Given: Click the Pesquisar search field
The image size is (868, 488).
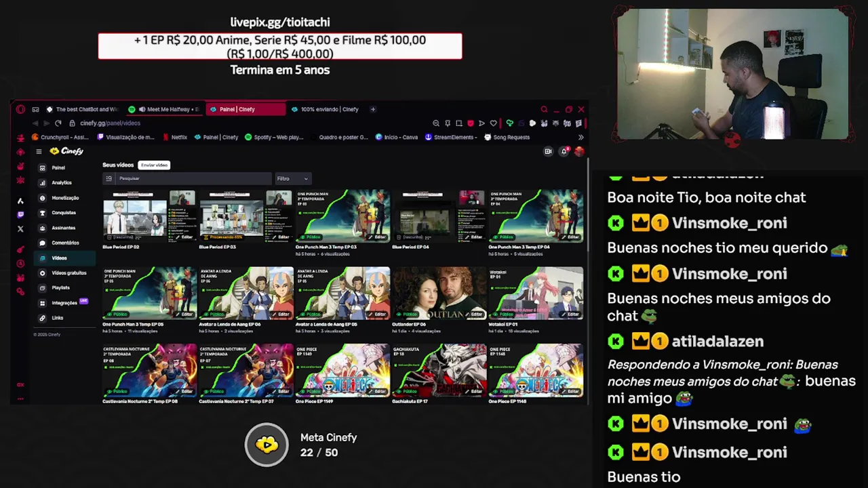Looking at the screenshot, I should coord(193,178).
